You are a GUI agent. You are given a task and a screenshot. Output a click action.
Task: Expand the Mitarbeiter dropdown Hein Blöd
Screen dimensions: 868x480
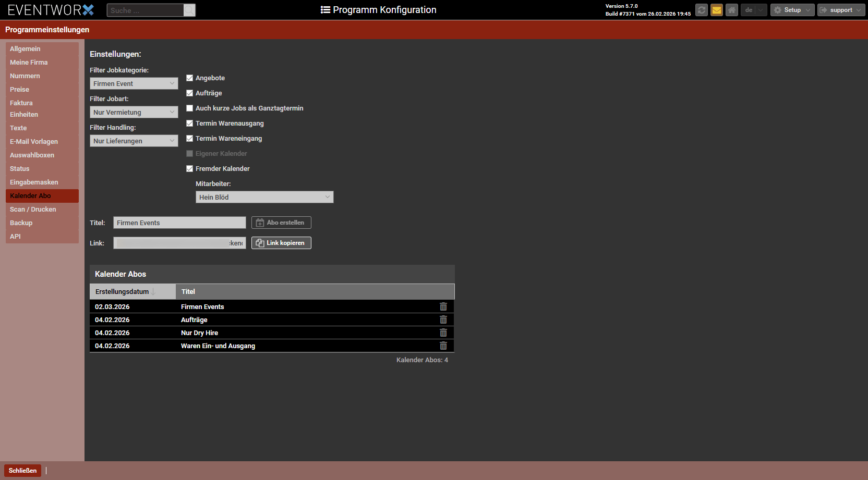point(264,198)
